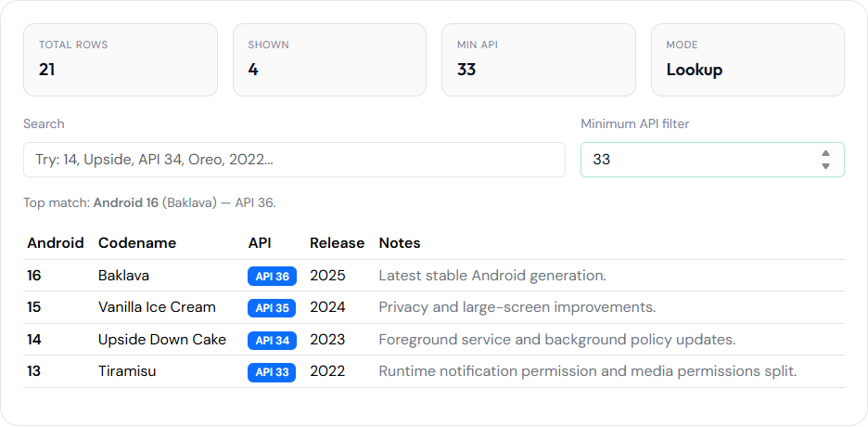
Task: Select the Vanilla Ice Cream cell
Action: point(157,307)
